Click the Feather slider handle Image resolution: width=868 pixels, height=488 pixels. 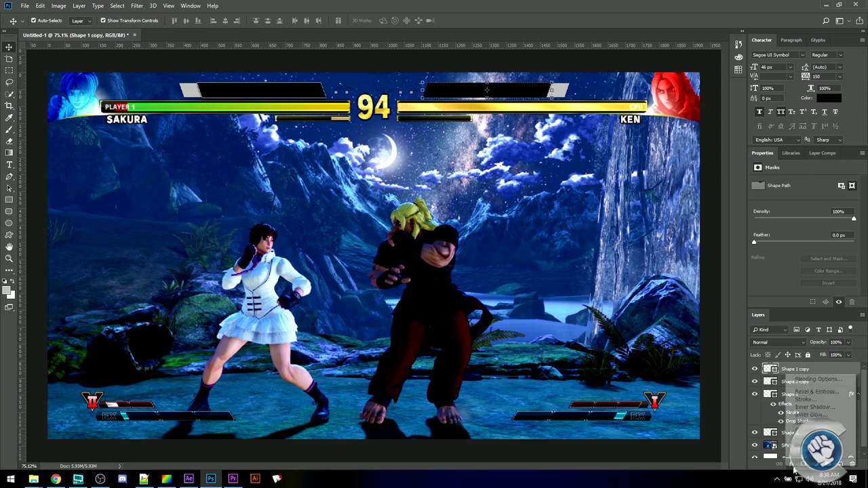coord(754,242)
